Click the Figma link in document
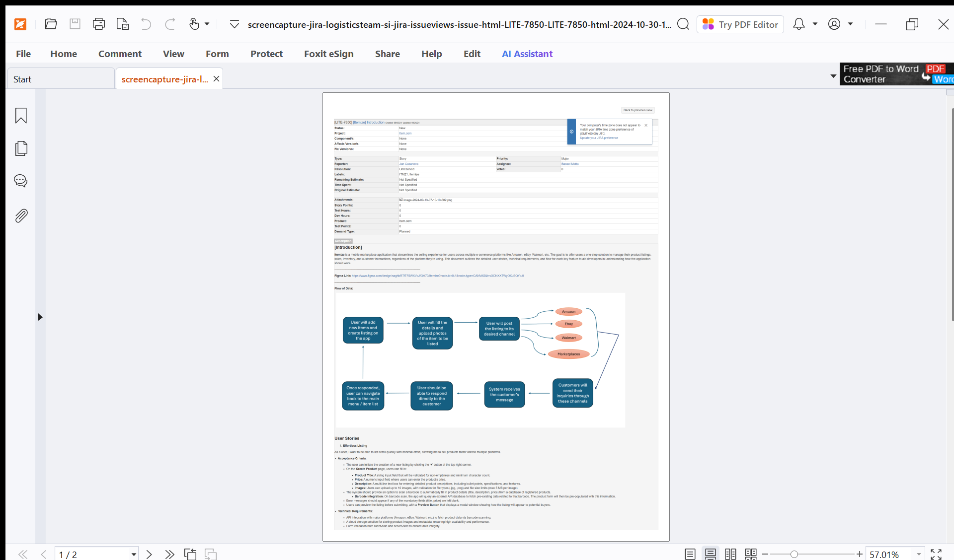This screenshot has width=954, height=560. 437,276
